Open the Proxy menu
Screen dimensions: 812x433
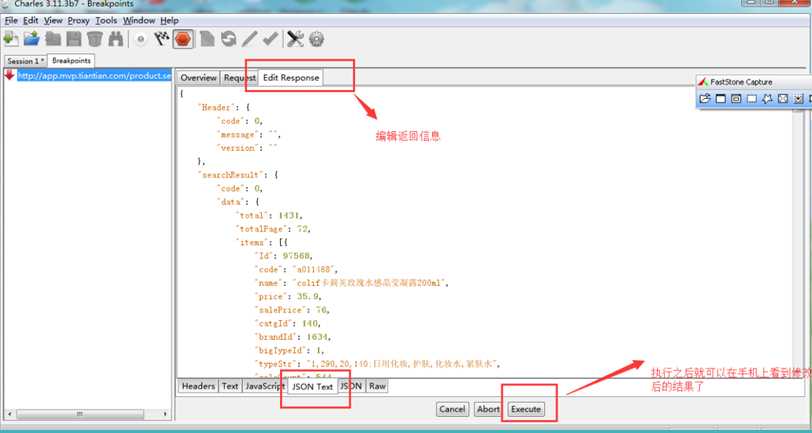tap(79, 21)
